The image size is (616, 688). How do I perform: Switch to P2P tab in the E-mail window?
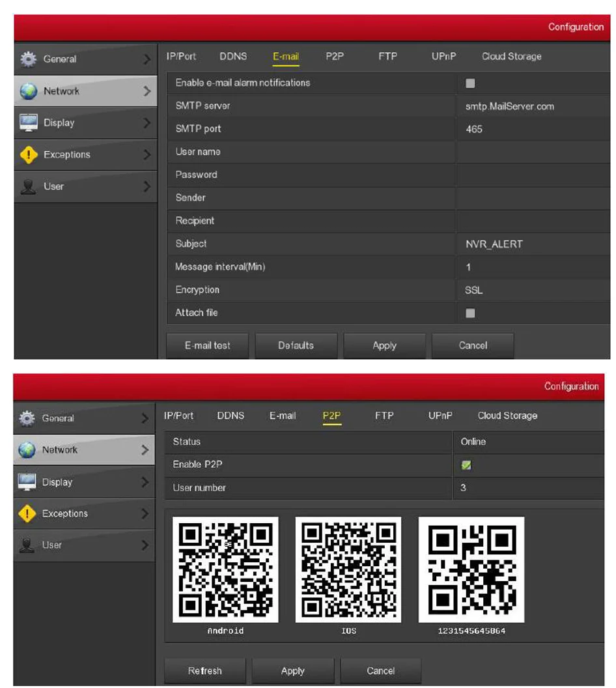pyautogui.click(x=335, y=56)
